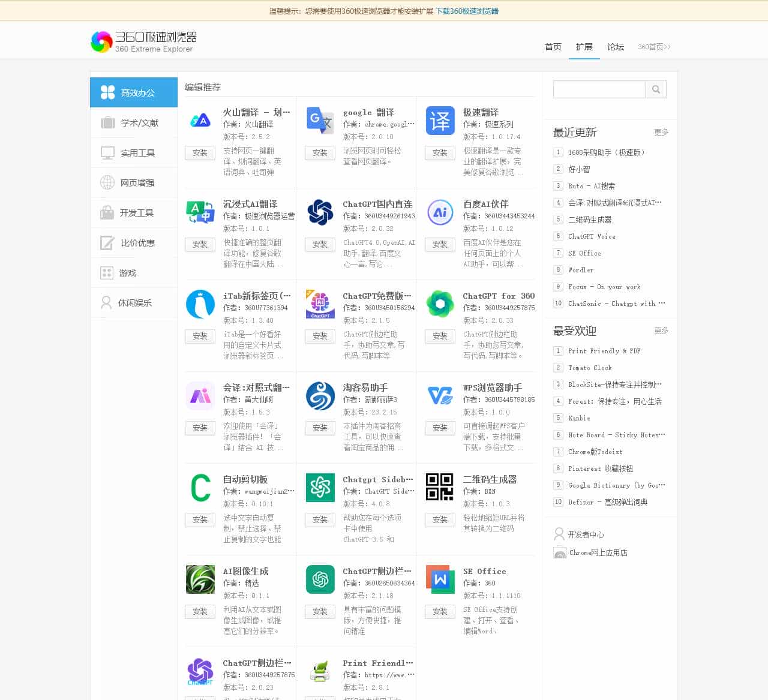Open the WPS浏览器助手 icon
Viewport: 768px width, 700px height.
(x=440, y=396)
